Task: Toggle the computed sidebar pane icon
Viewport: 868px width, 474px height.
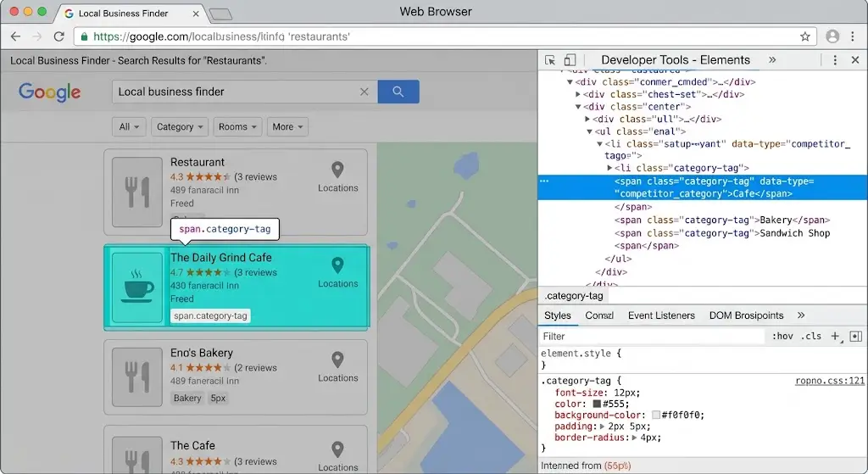Action: tap(855, 336)
